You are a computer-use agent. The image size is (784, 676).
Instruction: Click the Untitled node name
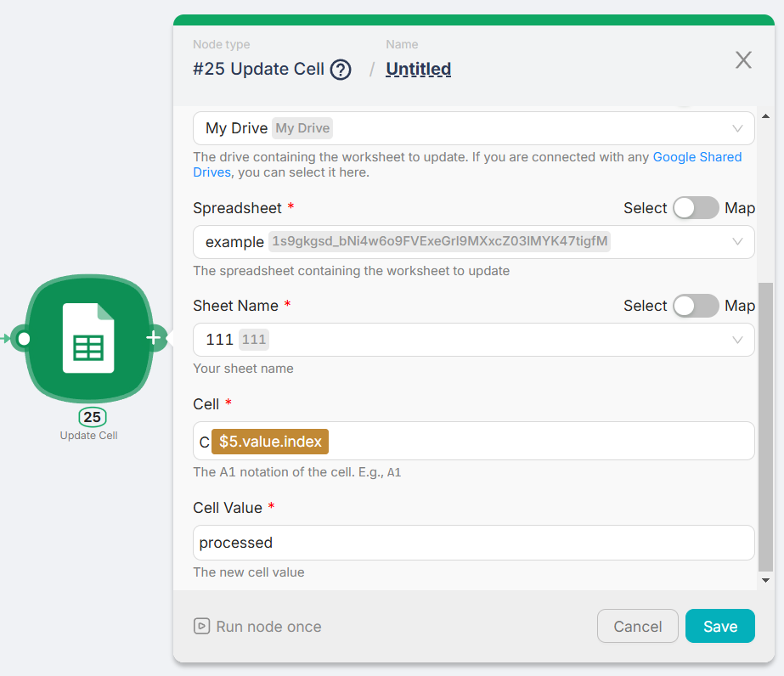pos(418,70)
